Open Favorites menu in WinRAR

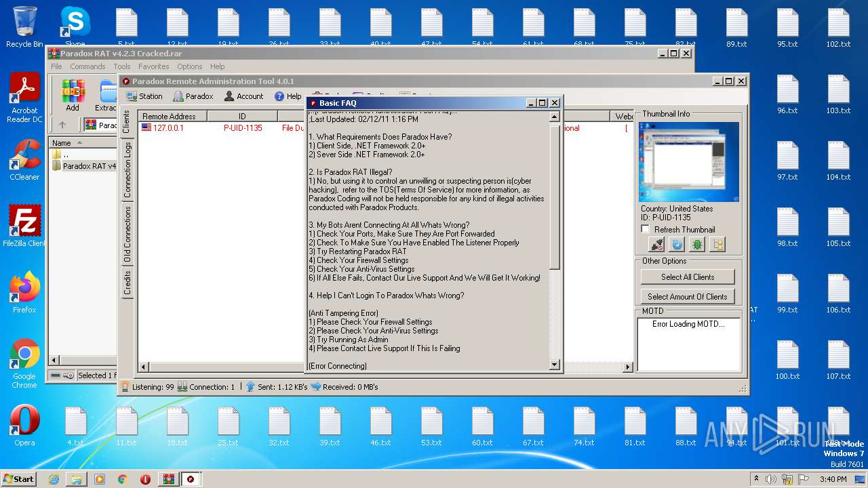pyautogui.click(x=154, y=66)
